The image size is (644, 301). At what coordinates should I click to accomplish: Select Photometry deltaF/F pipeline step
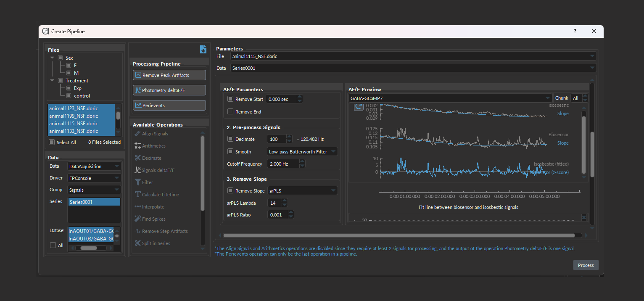169,90
